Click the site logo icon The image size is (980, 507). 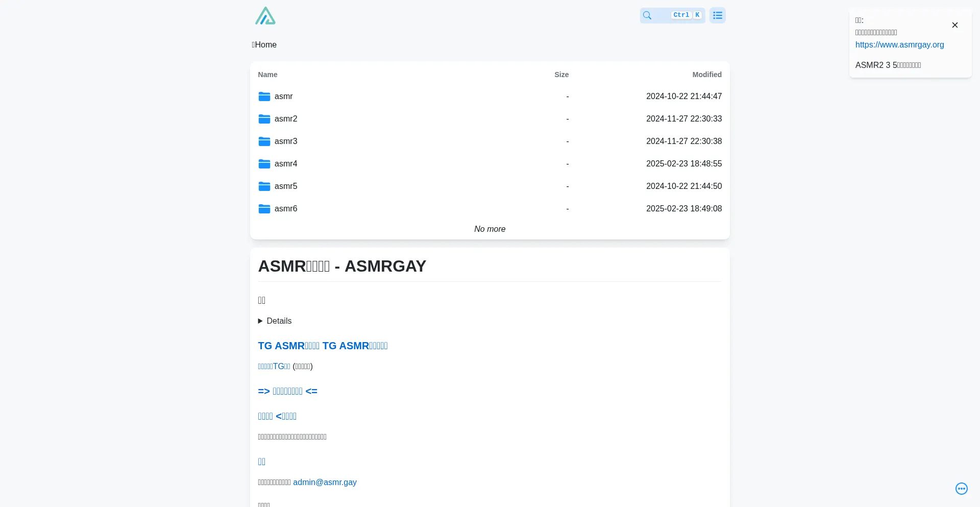pos(265,16)
